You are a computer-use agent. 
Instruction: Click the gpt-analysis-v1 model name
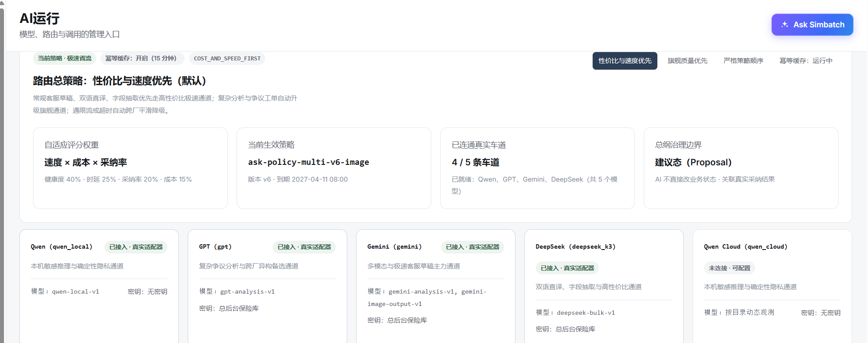(248, 291)
